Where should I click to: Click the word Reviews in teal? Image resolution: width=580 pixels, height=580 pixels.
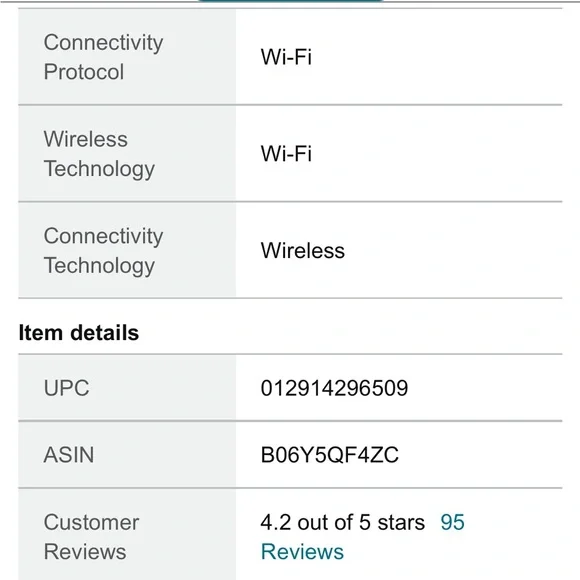[302, 552]
